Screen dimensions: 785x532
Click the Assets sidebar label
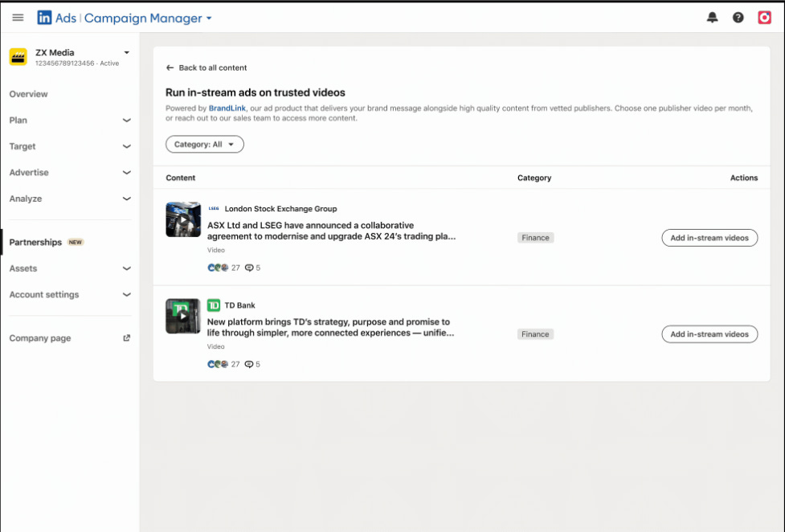pyautogui.click(x=23, y=268)
